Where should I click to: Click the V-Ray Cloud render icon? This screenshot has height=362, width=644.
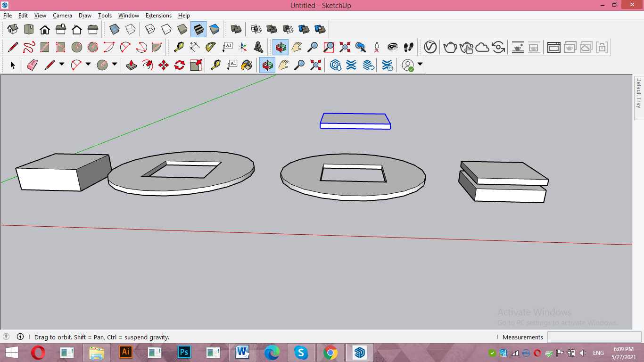coord(482,47)
